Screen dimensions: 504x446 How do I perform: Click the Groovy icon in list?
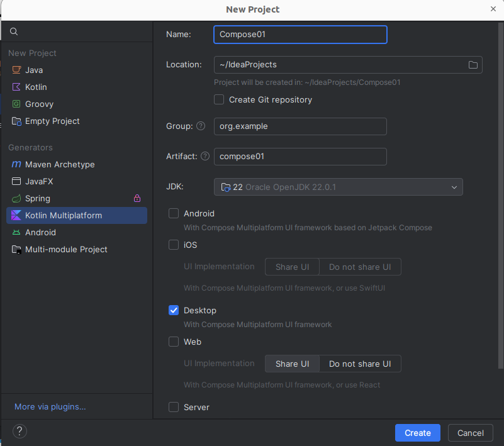(16, 104)
